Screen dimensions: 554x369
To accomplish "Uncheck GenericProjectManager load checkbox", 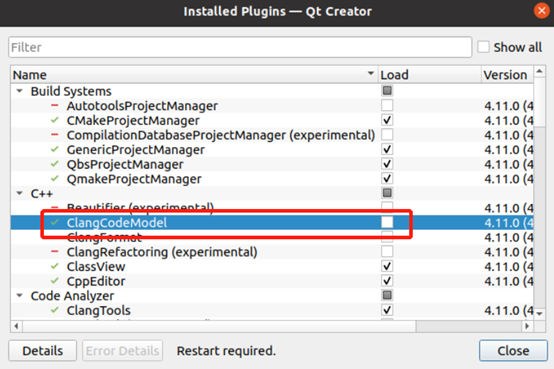I will 387,149.
